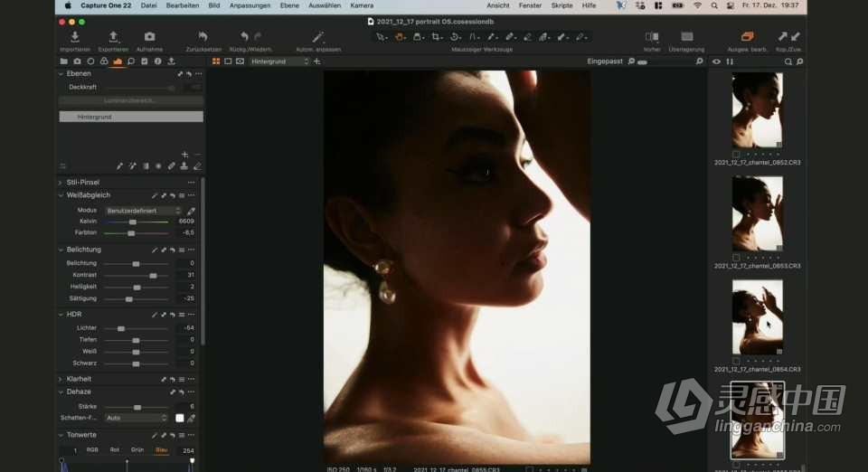
Task: Click the Importieren toolbar icon
Action: tap(75, 36)
